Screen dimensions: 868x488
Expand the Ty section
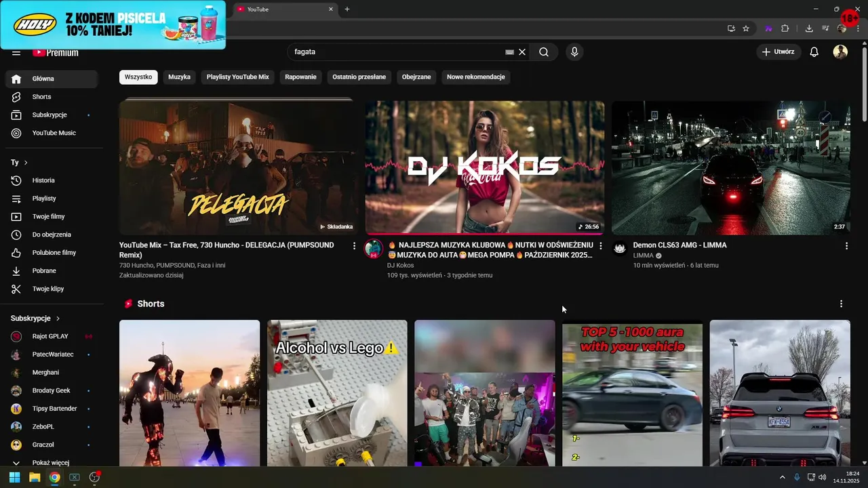pyautogui.click(x=19, y=163)
